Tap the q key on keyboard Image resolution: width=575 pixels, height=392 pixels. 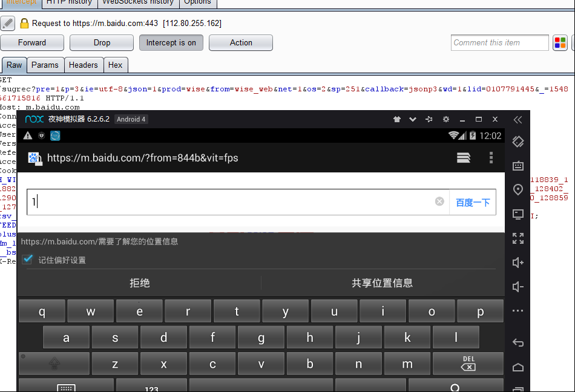pos(42,311)
